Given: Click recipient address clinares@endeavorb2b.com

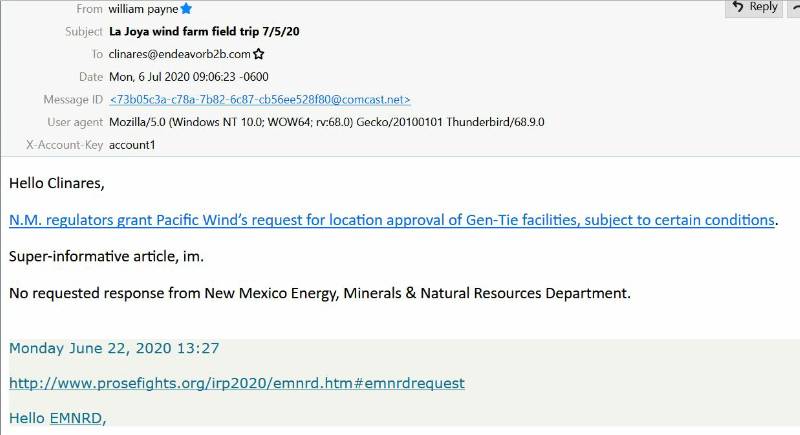Looking at the screenshot, I should pos(180,54).
